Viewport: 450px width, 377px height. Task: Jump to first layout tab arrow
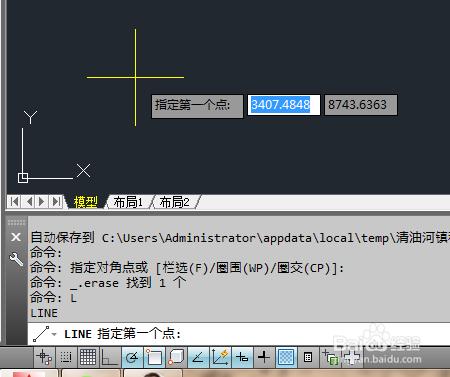click(x=14, y=202)
